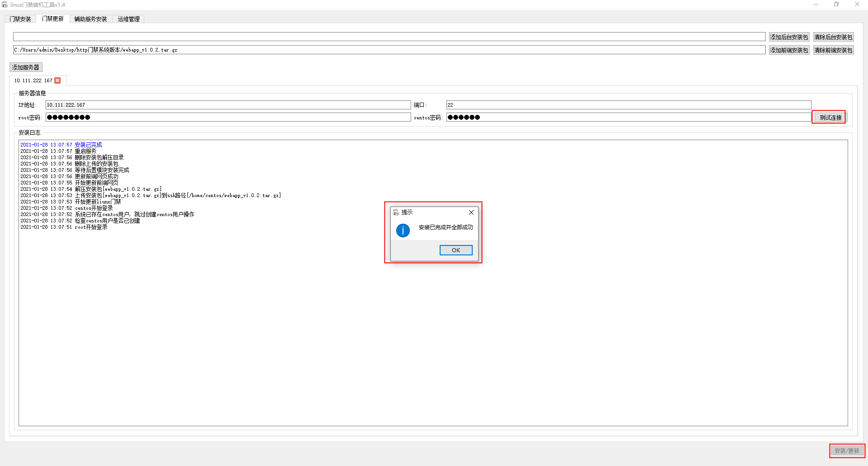Click the 上传安装包 to ssh路径 log line
The height and width of the screenshot is (466, 868).
(151, 195)
